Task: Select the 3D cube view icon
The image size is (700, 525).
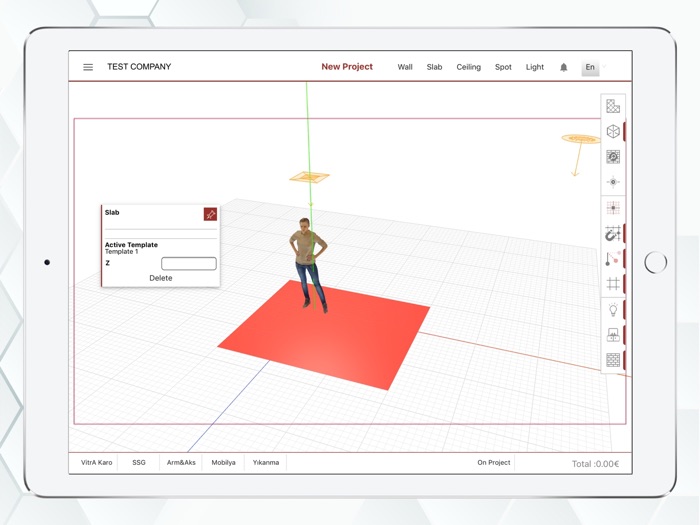Action: (613, 131)
